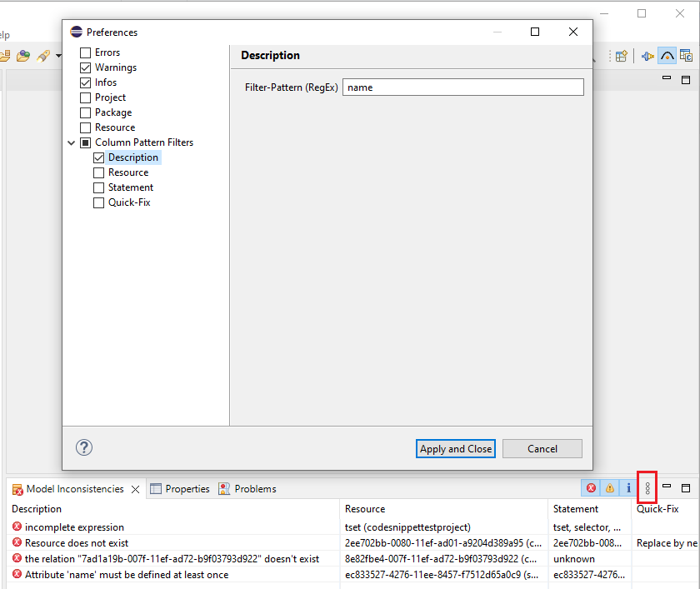Click the blue and yellow plug connector icon
This screenshot has width=700, height=589.
tap(647, 56)
